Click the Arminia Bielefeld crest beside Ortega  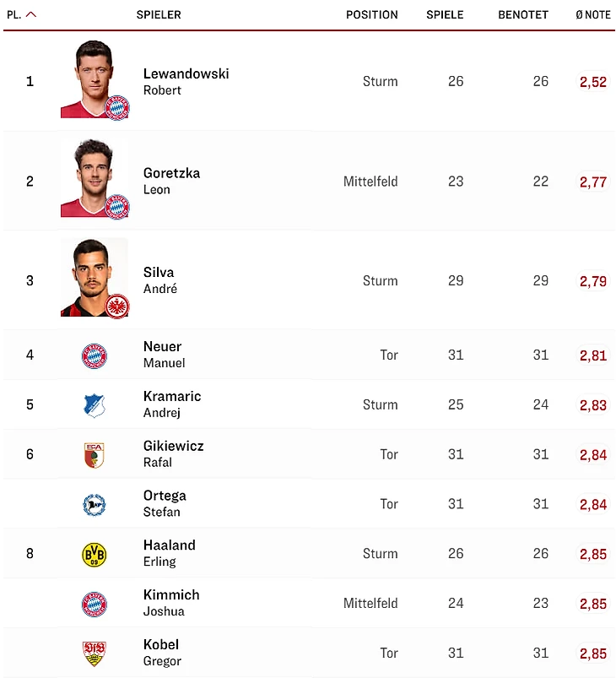[95, 504]
